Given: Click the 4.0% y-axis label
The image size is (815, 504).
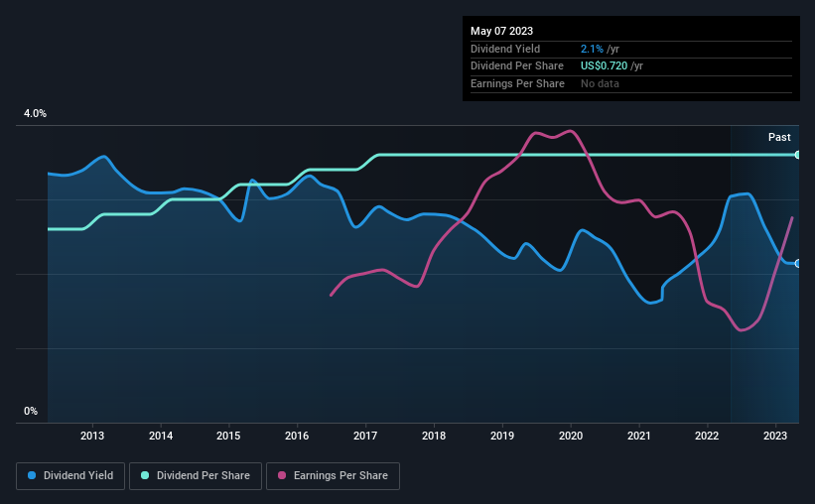Looking at the screenshot, I should [35, 113].
